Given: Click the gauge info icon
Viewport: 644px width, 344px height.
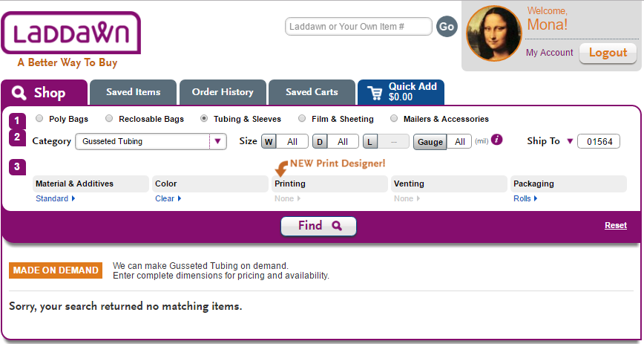Looking at the screenshot, I should (x=496, y=140).
